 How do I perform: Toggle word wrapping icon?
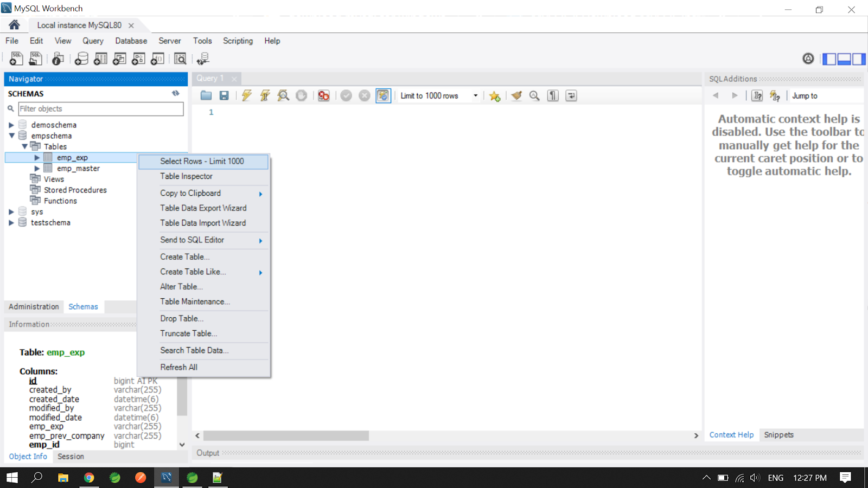coord(571,95)
